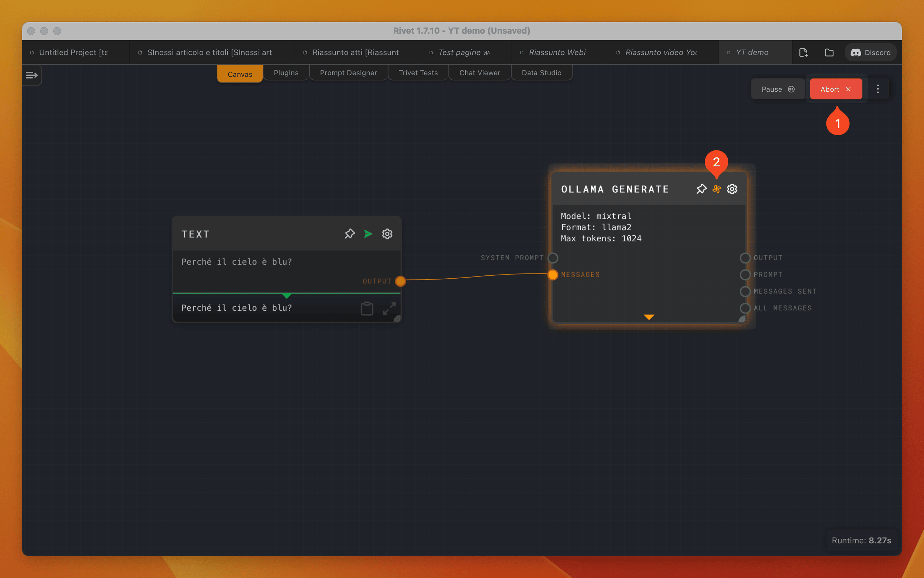Click the "Model: mixtral" line

click(596, 216)
